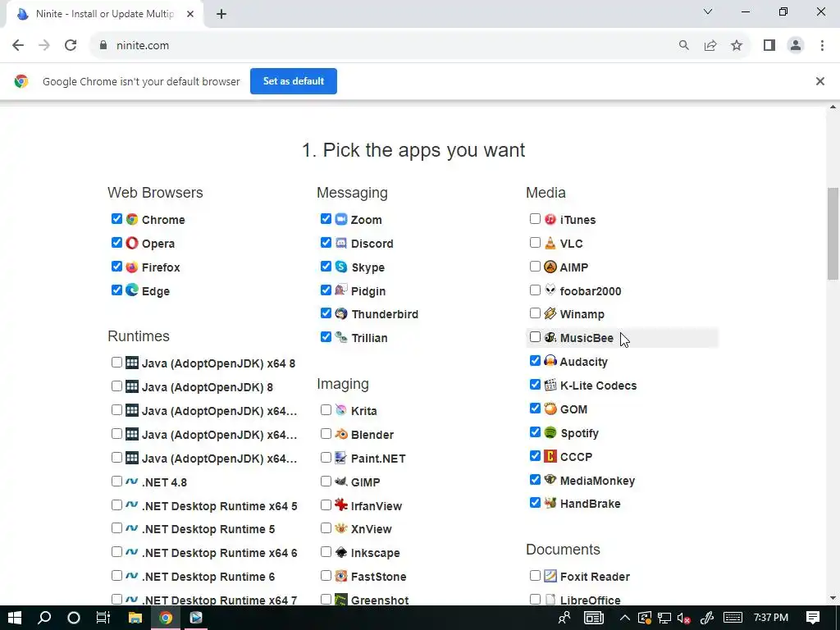The width and height of the screenshot is (840, 630).
Task: Uncheck the Trillian checkbox
Action: point(326,337)
